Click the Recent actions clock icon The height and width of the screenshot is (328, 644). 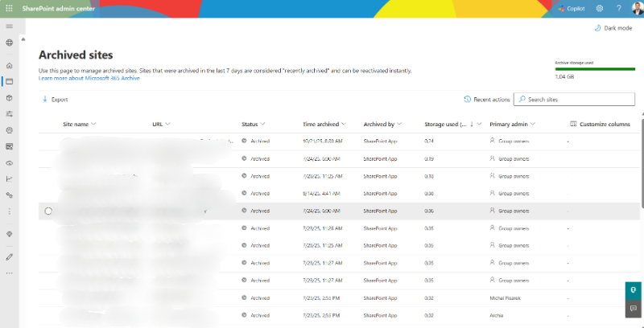(467, 99)
